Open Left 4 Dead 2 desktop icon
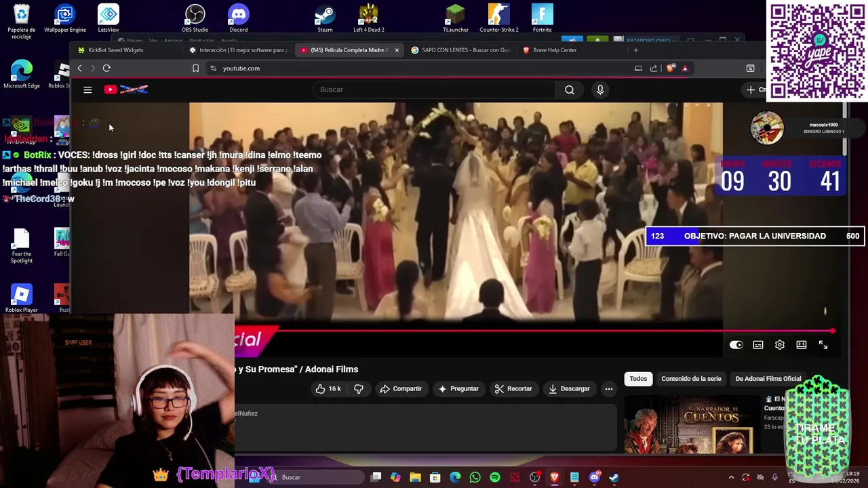Viewport: 868px width, 488px height. [x=369, y=19]
